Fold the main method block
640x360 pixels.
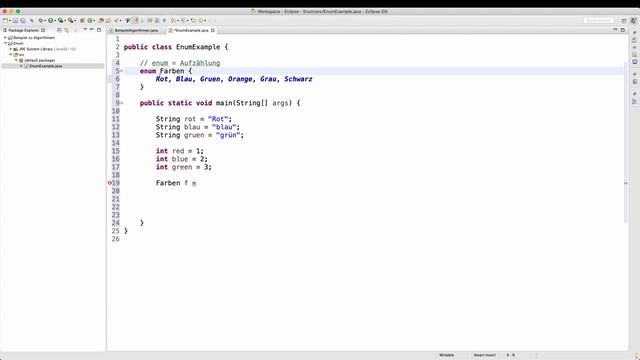point(121,103)
